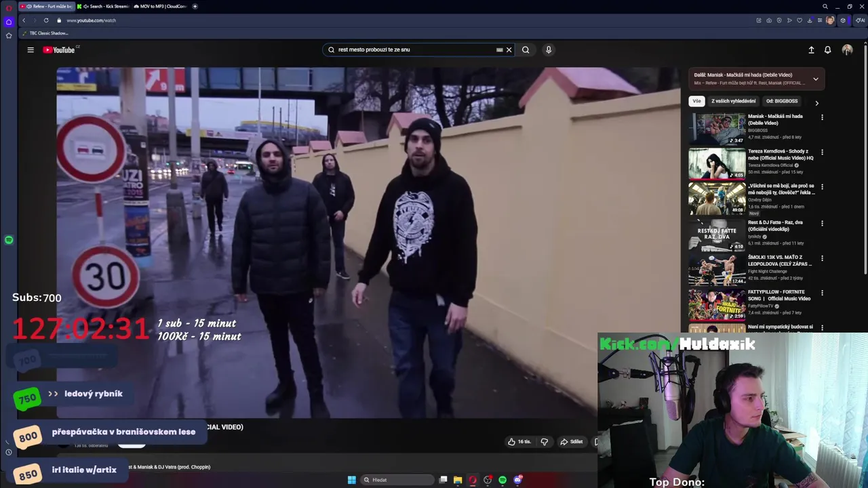
Task: Click the Windows taskbar Hledat search box
Action: [396, 480]
